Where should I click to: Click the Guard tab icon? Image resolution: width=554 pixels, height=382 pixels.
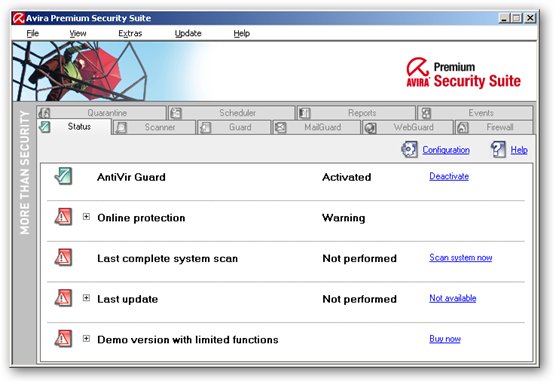pos(205,128)
